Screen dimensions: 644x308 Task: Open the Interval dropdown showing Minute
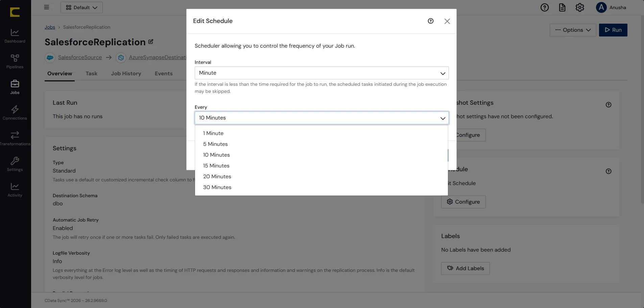[321, 73]
